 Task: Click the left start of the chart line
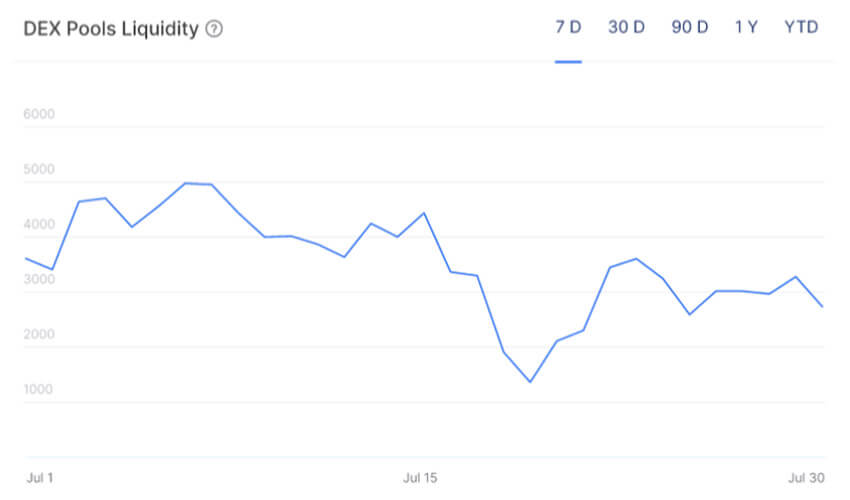(25, 258)
